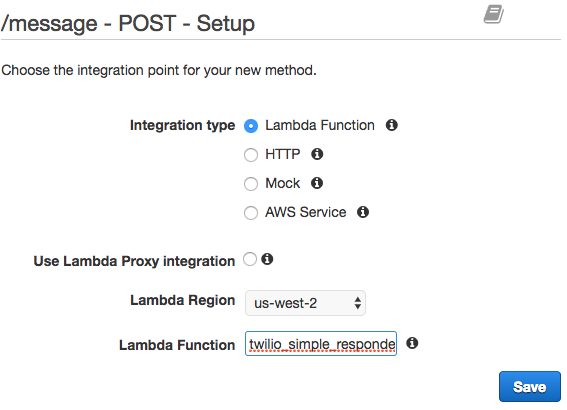Screen dimensions: 567x410
Task: Open the documentation book icon
Action: [494, 14]
